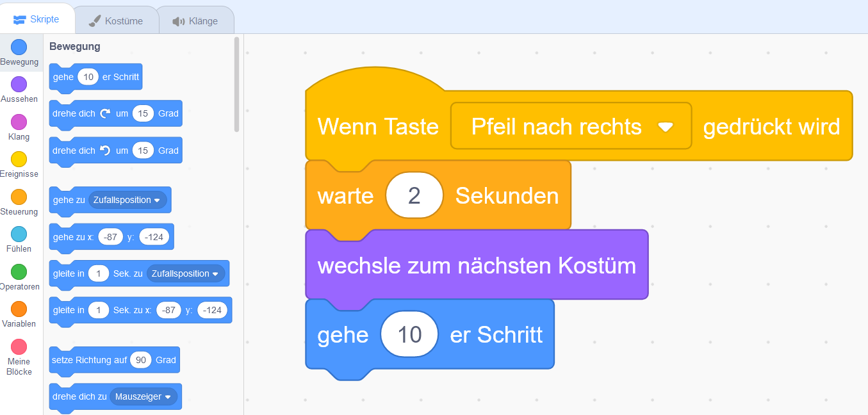The image size is (868, 415).
Task: Open the Variablen block category
Action: [19, 309]
